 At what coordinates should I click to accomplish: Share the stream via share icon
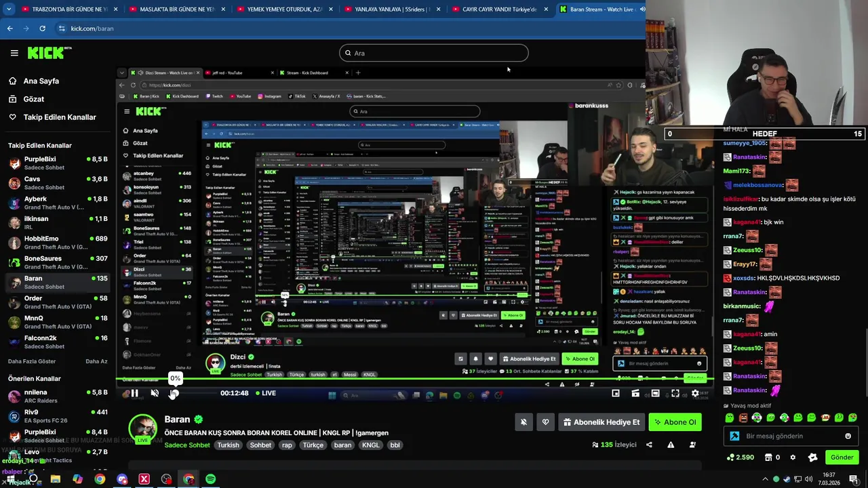[x=649, y=445]
